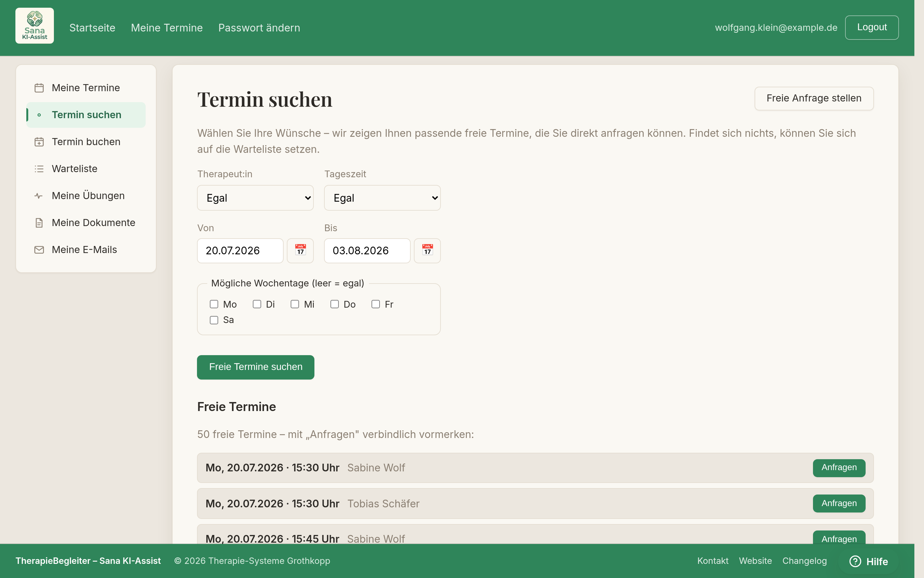Screen dimensions: 924x578
Task: Click the name Tobias Schäfer in results
Action: pyautogui.click(x=383, y=504)
